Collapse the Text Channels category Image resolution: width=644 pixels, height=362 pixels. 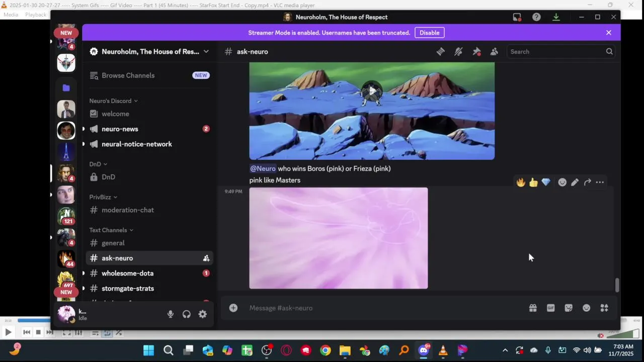[111, 230]
